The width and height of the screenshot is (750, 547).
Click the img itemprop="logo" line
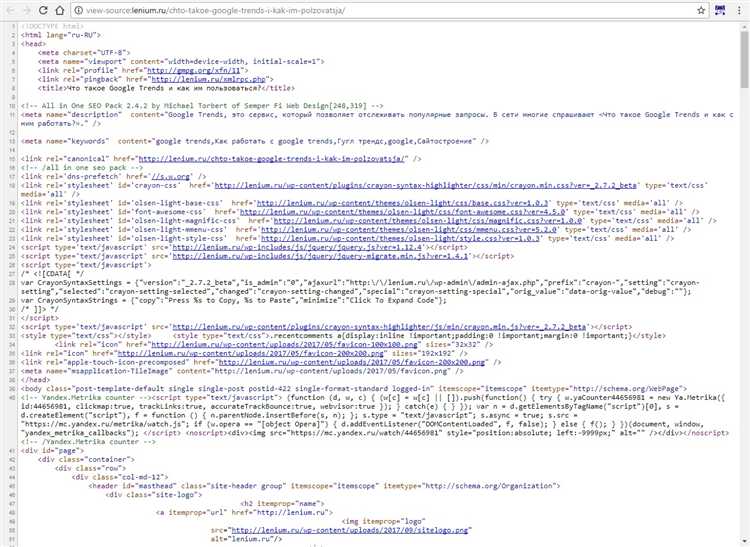pos(383,521)
